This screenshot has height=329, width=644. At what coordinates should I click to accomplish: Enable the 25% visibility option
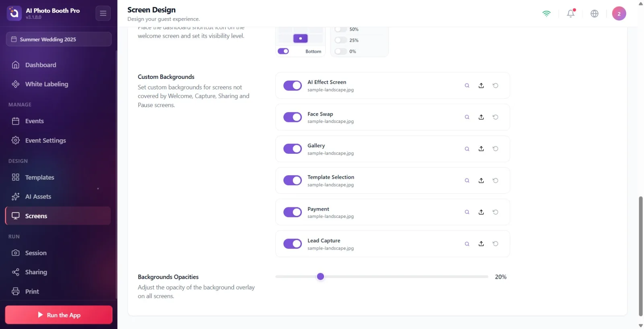(341, 40)
